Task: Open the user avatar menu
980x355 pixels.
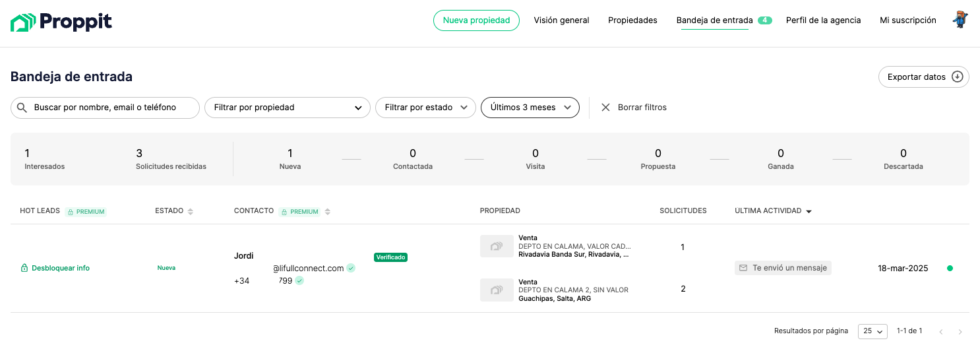Action: coord(960,20)
